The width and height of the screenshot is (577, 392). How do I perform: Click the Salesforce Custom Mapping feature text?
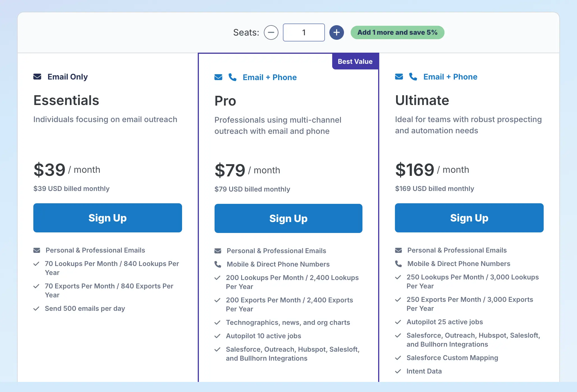452,358
